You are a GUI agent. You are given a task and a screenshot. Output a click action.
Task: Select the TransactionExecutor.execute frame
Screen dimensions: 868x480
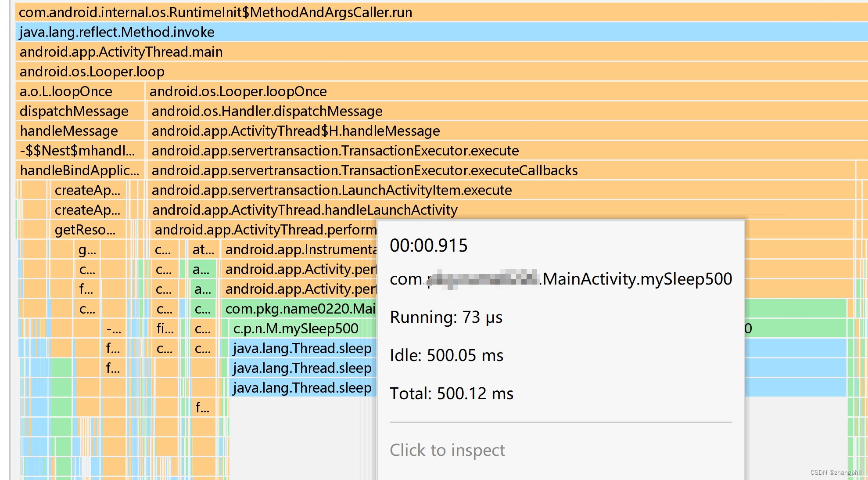[x=334, y=150]
